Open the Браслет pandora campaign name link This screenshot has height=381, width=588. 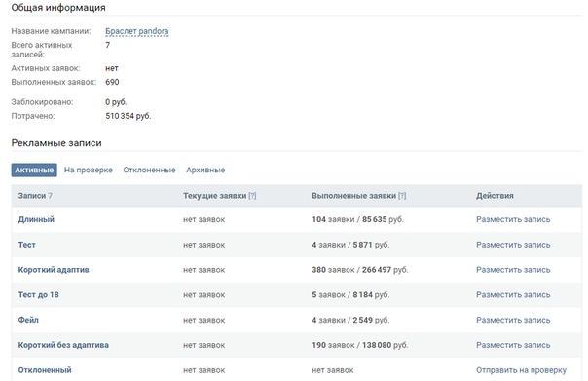tap(137, 31)
